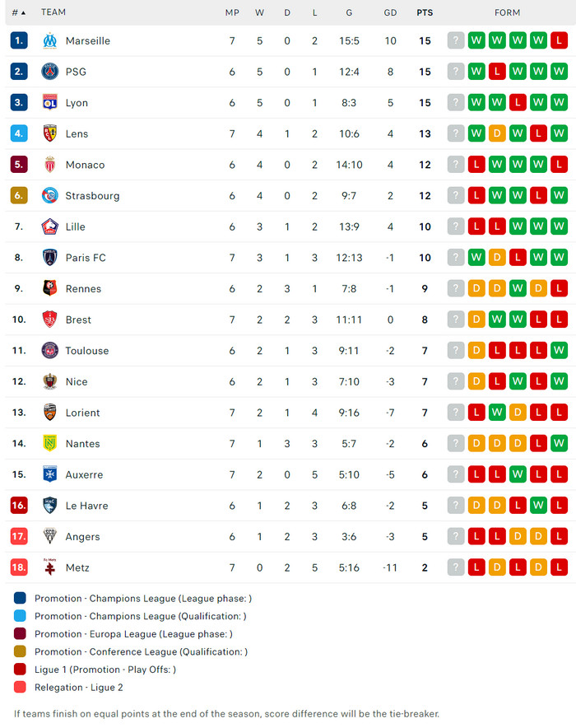Open the Strasbourg team link
The image size is (576, 728).
tap(92, 196)
